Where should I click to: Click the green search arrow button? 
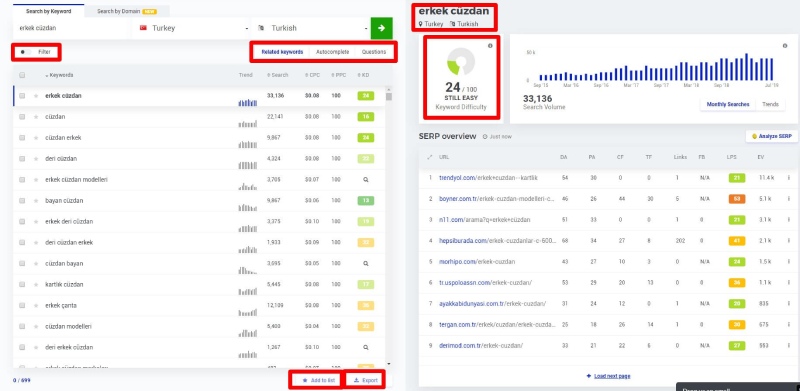[x=381, y=28]
